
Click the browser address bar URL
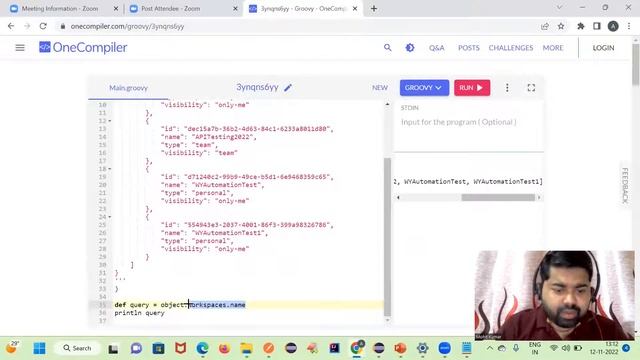[127, 26]
